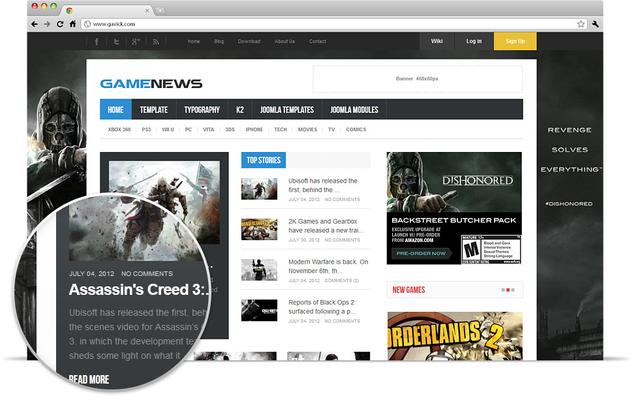The height and width of the screenshot is (411, 640).
Task: Go to browser home icon
Action: point(73,24)
